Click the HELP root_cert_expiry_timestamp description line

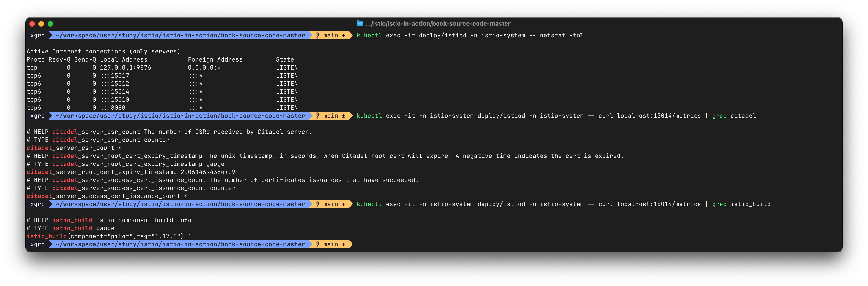[x=325, y=156]
